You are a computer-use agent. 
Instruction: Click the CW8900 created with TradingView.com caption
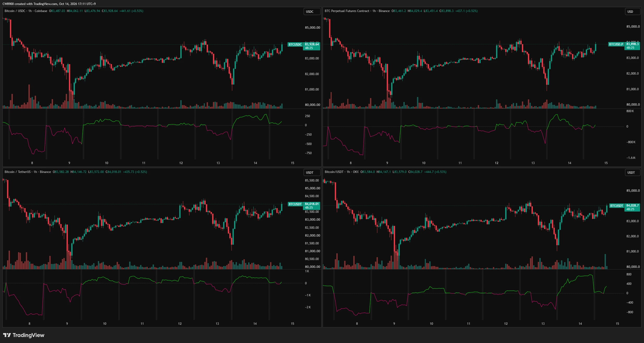click(49, 4)
